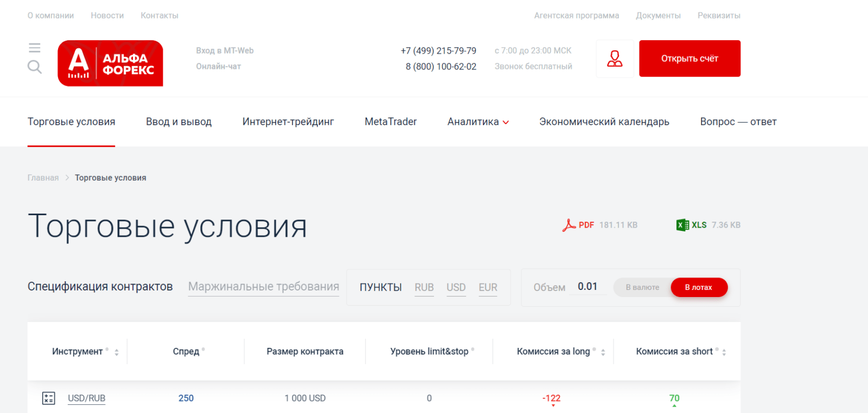
Task: Sort by Комиссия за long arrows
Action: [x=603, y=352]
